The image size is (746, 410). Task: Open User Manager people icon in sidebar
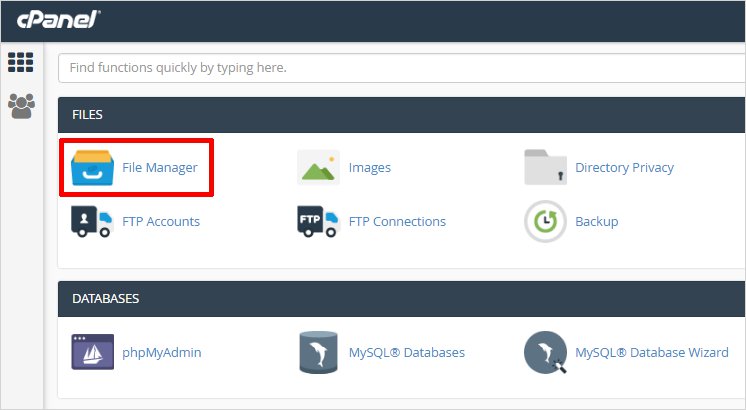(x=21, y=105)
